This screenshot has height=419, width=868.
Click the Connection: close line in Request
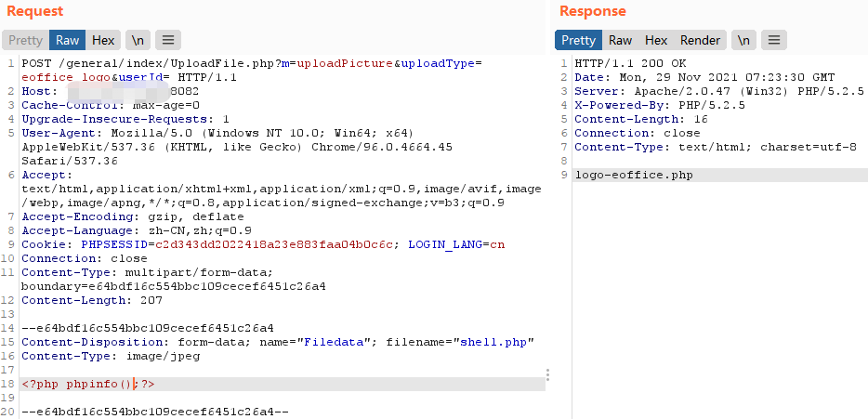pos(85,258)
